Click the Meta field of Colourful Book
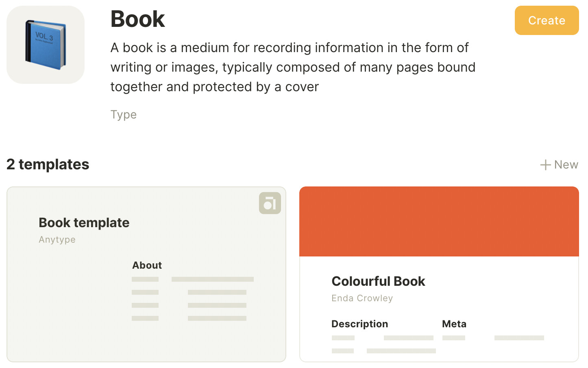 (454, 324)
